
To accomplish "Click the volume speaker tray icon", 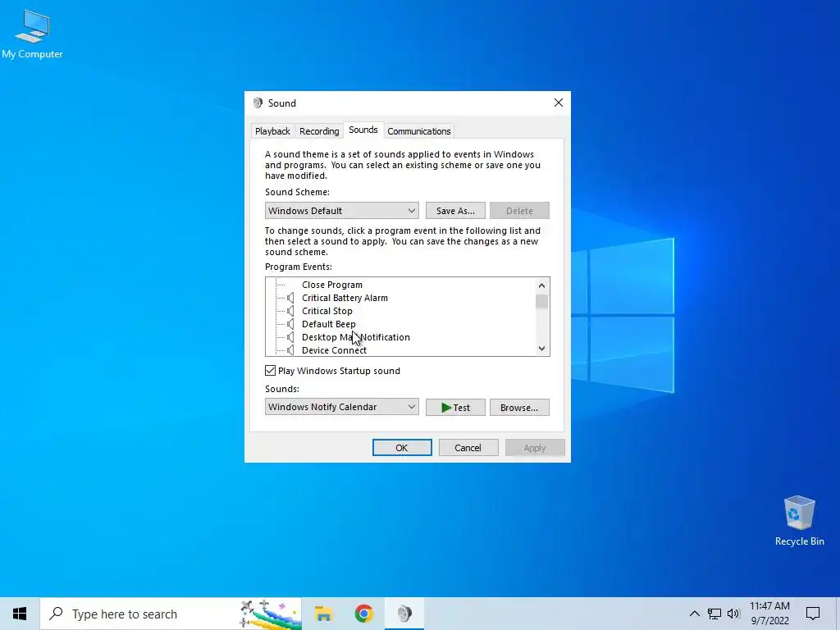I will [x=733, y=614].
